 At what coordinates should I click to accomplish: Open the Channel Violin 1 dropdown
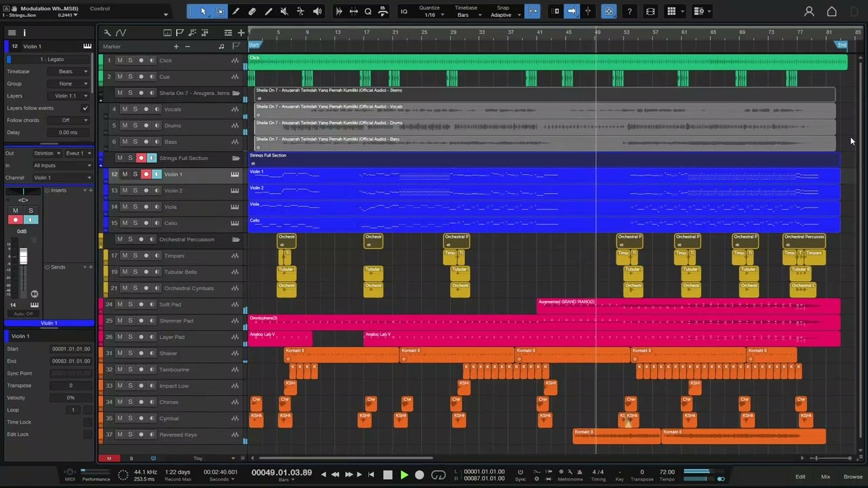point(62,178)
